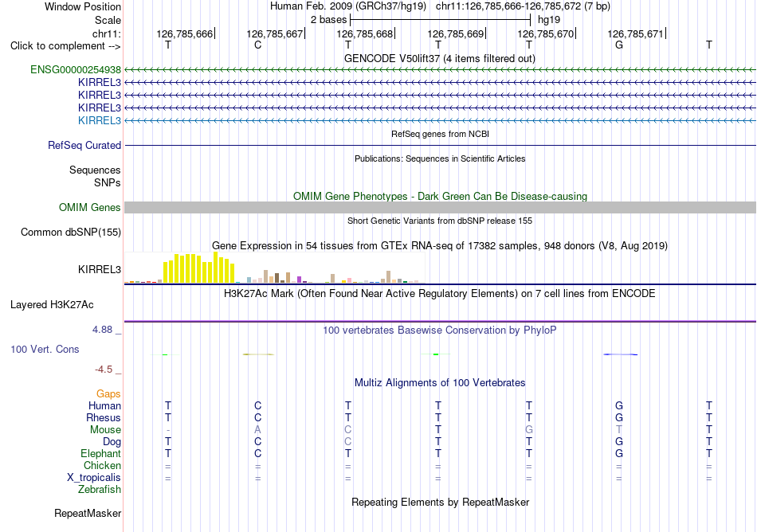The width and height of the screenshot is (757, 532).
Task: Click the -4.5 PhyloP lower axis value
Action: [x=104, y=370]
